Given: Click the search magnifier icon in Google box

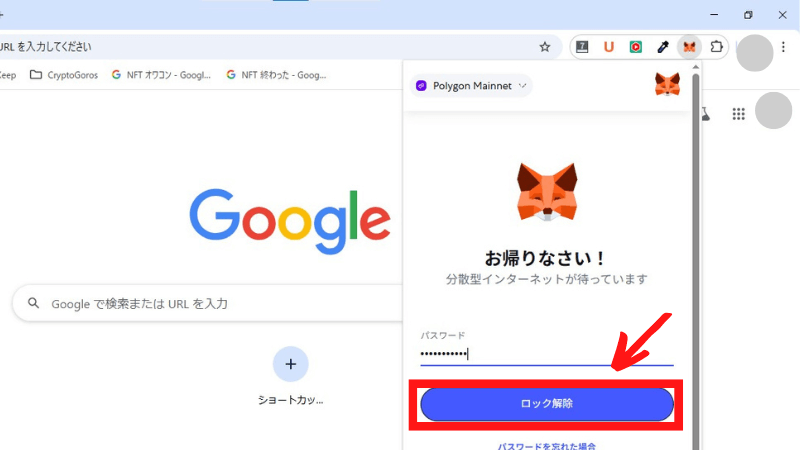Looking at the screenshot, I should click(34, 303).
